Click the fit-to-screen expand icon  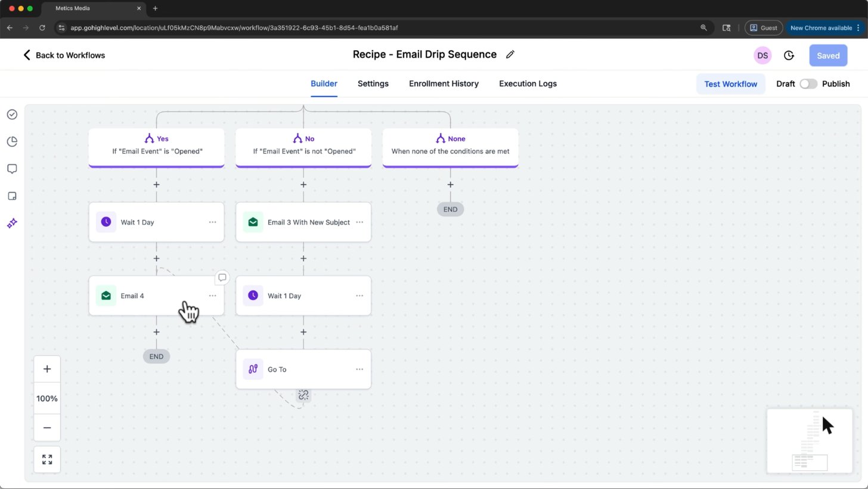(x=47, y=460)
